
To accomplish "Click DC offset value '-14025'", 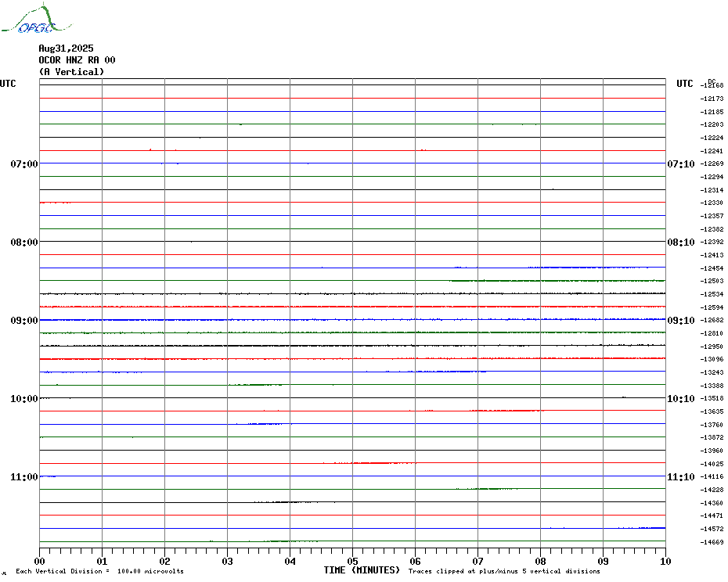I will pos(712,464).
